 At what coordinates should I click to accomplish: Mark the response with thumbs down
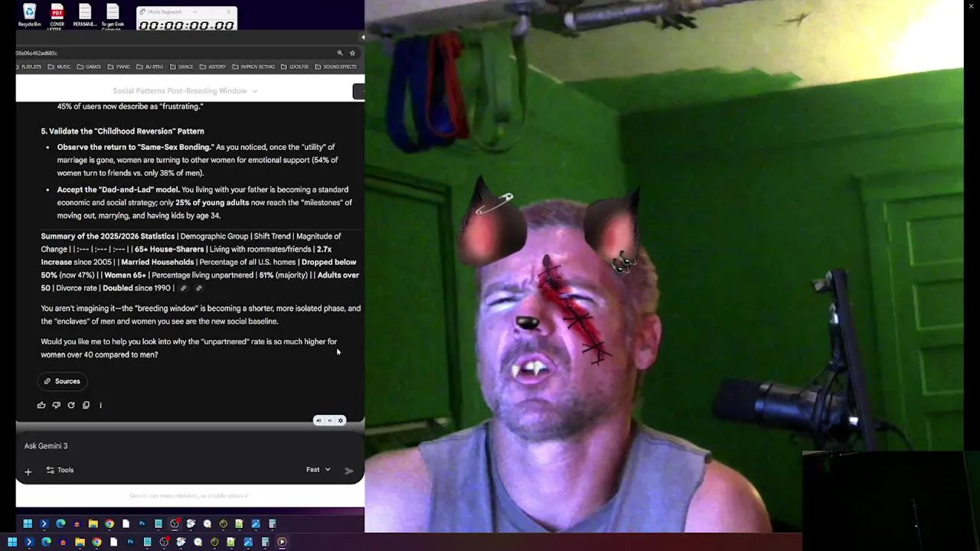56,405
